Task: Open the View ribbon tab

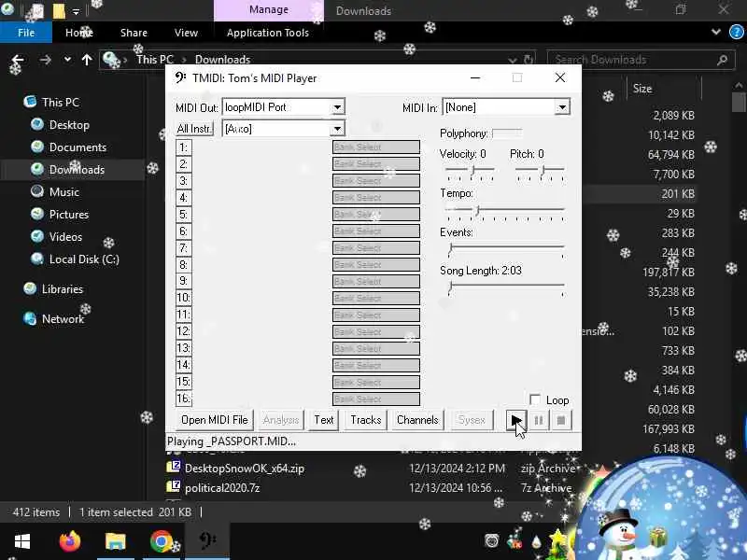Action: pyautogui.click(x=186, y=33)
